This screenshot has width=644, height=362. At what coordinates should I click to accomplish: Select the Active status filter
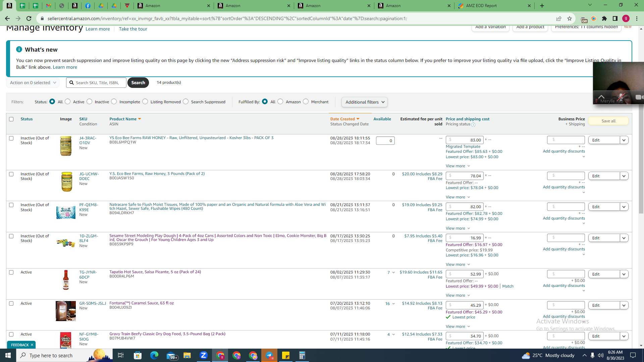pyautogui.click(x=68, y=102)
